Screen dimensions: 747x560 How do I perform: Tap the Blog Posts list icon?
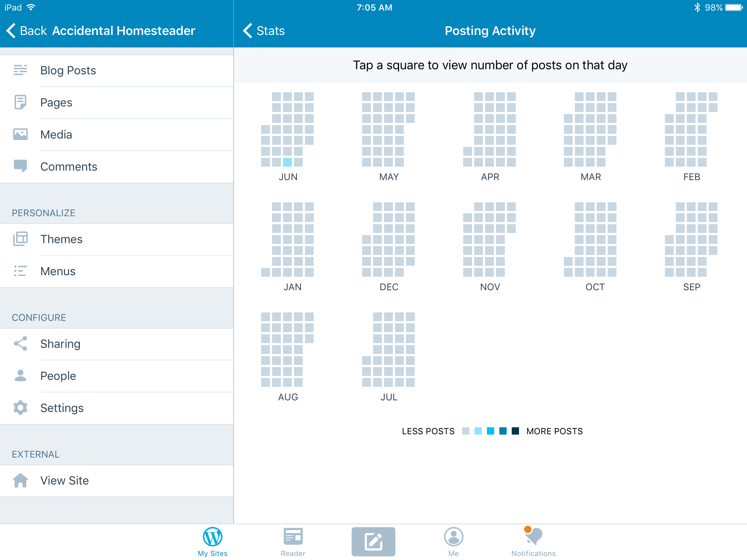pyautogui.click(x=20, y=70)
